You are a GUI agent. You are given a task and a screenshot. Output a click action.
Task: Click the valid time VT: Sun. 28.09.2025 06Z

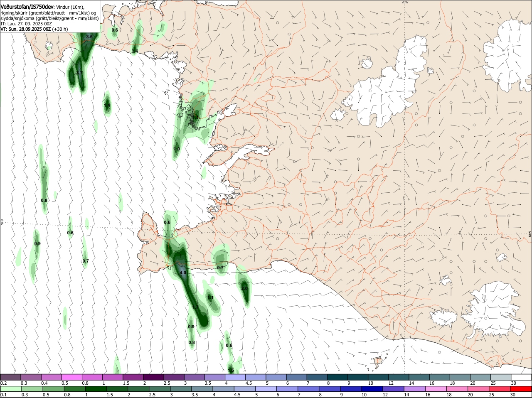click(x=26, y=29)
